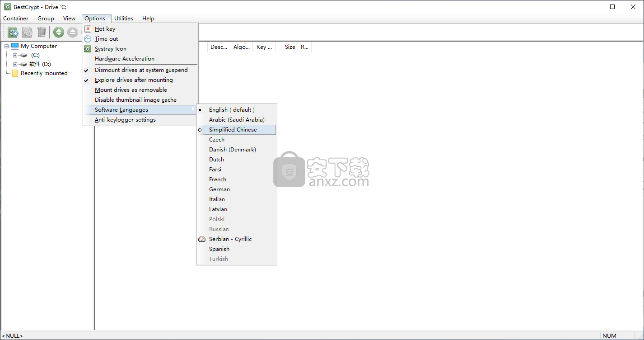Image resolution: width=644 pixels, height=340 pixels.
Task: Toggle Dismount drives at system suspend
Action: 140,70
